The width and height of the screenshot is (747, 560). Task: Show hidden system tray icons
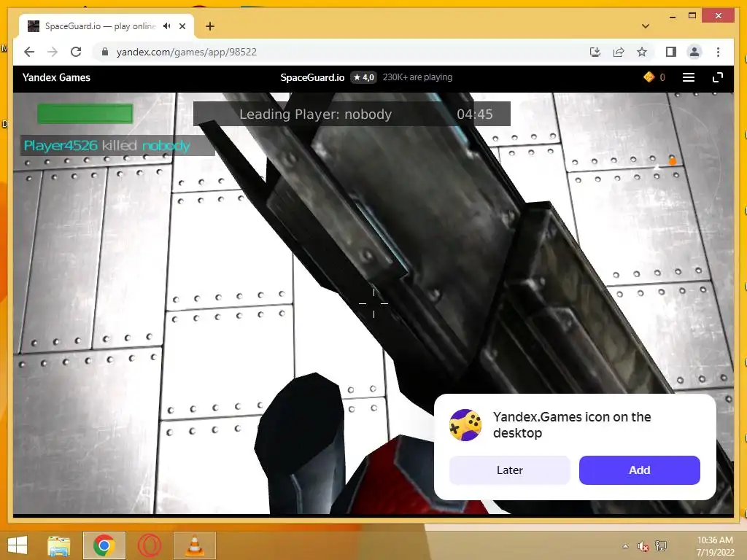coord(625,546)
